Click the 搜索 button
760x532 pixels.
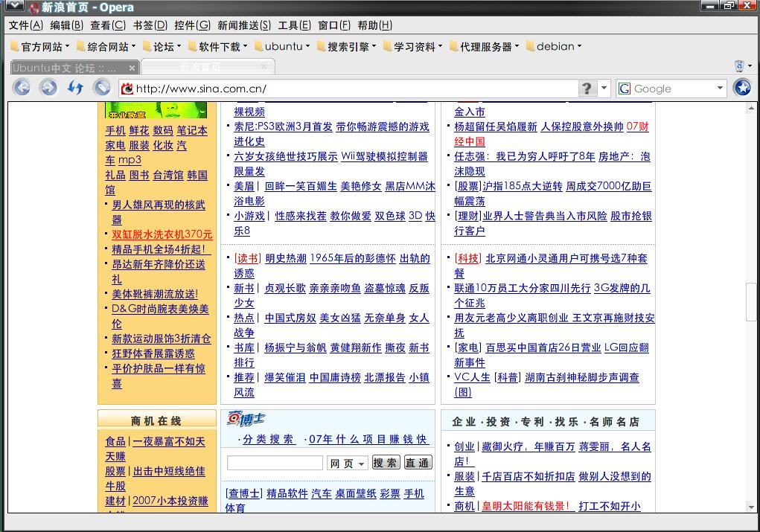(386, 463)
